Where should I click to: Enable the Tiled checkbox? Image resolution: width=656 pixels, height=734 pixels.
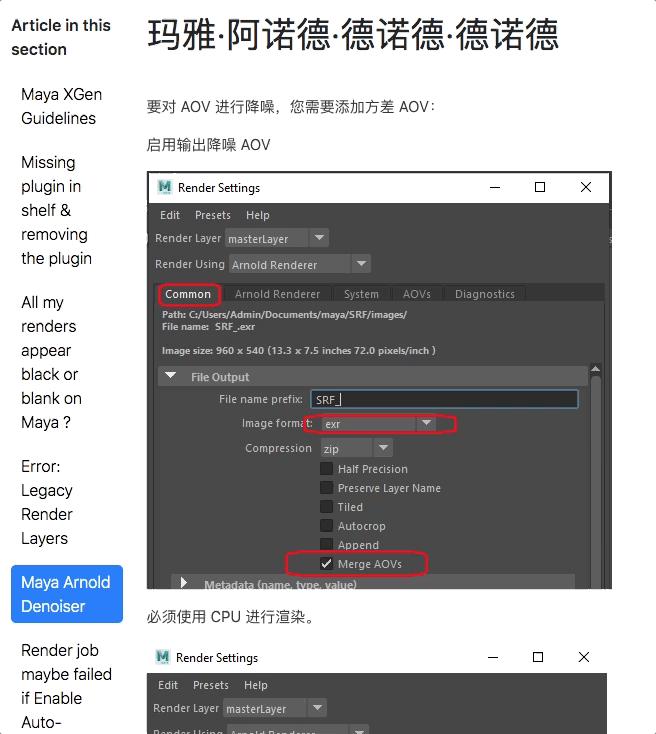pyautogui.click(x=326, y=506)
